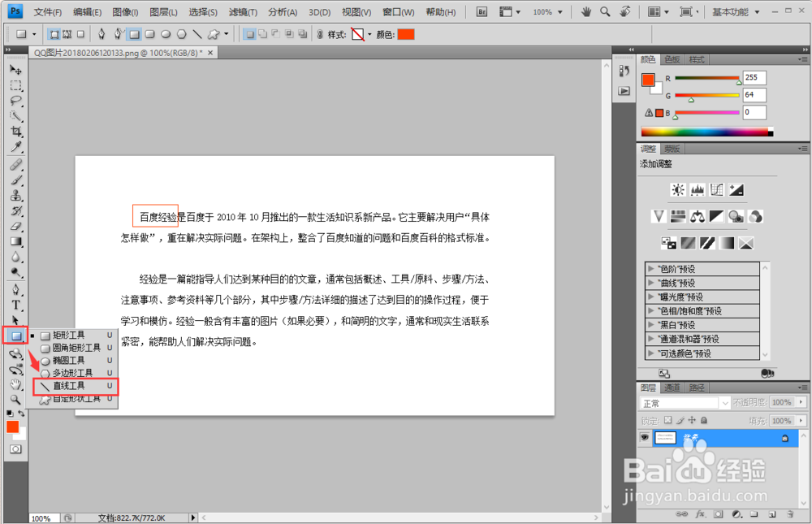Toggle Lock Transparent Pixels in Layers panel

[668, 420]
